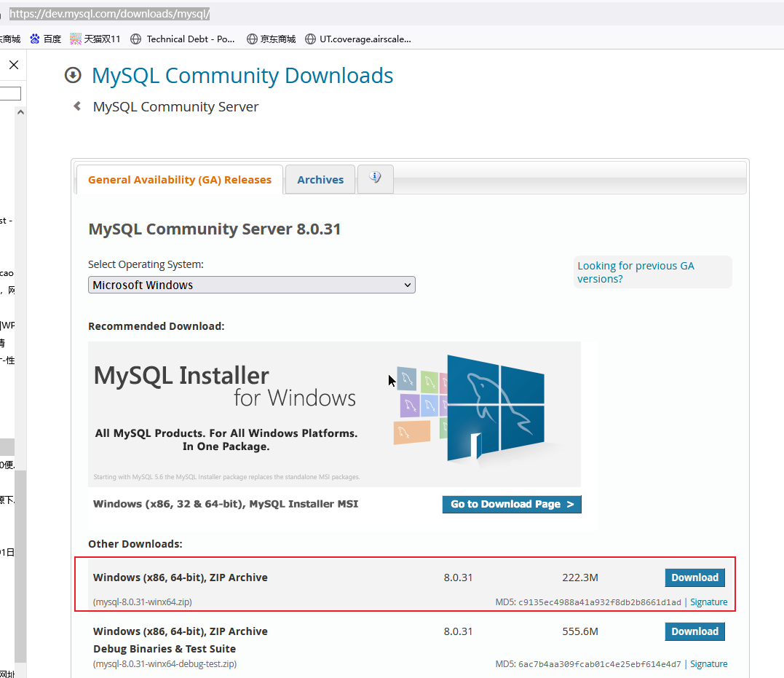Image resolution: width=784 pixels, height=678 pixels.
Task: Open the Technical Debt bookmark
Action: [x=183, y=39]
